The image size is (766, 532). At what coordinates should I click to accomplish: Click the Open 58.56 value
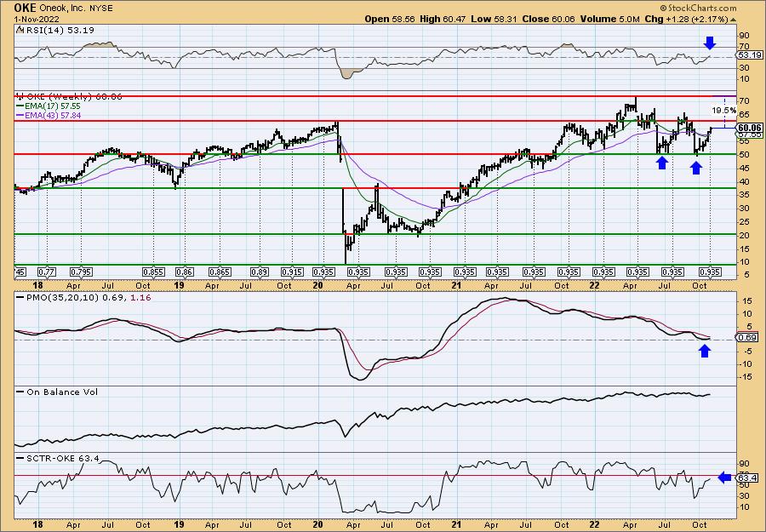389,19
